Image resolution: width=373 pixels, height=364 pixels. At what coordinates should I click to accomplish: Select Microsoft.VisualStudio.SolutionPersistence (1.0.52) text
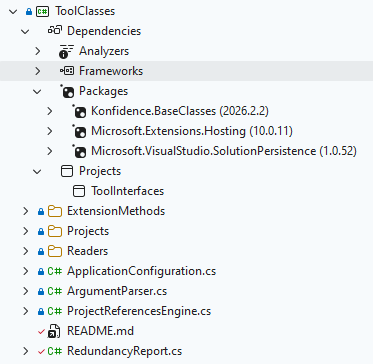(224, 151)
